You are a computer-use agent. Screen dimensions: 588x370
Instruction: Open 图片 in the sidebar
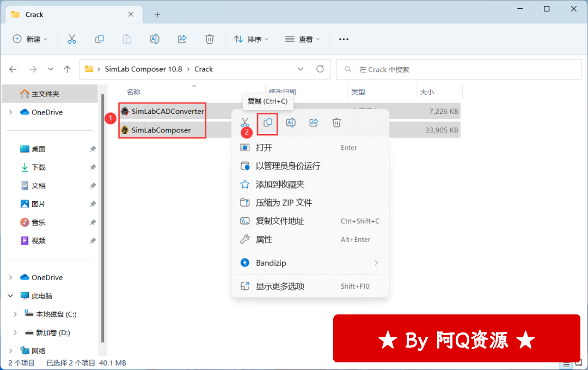click(38, 204)
